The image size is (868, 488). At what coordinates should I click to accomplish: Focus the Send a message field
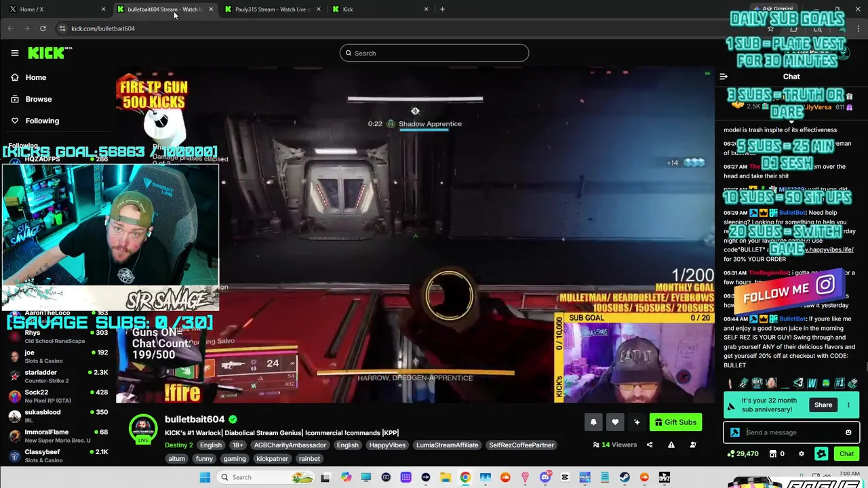(x=792, y=432)
